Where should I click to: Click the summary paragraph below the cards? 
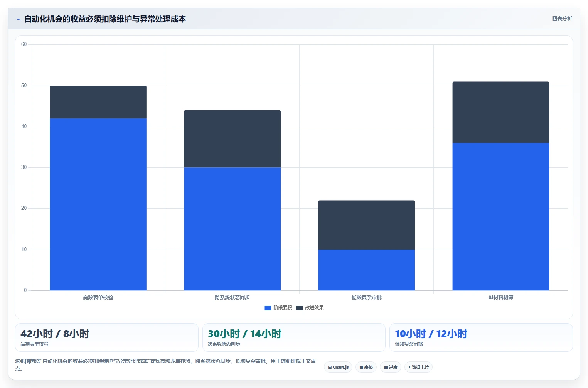(165, 365)
